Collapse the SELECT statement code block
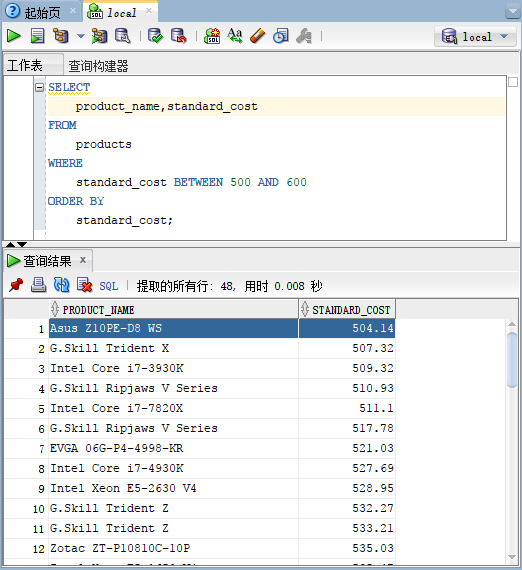522x570 pixels. 39,87
